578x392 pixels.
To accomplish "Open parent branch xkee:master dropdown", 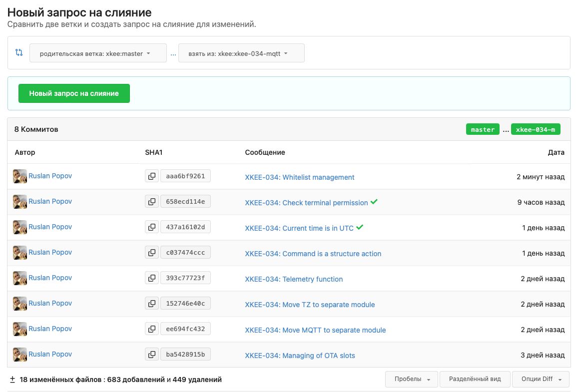I will click(98, 53).
